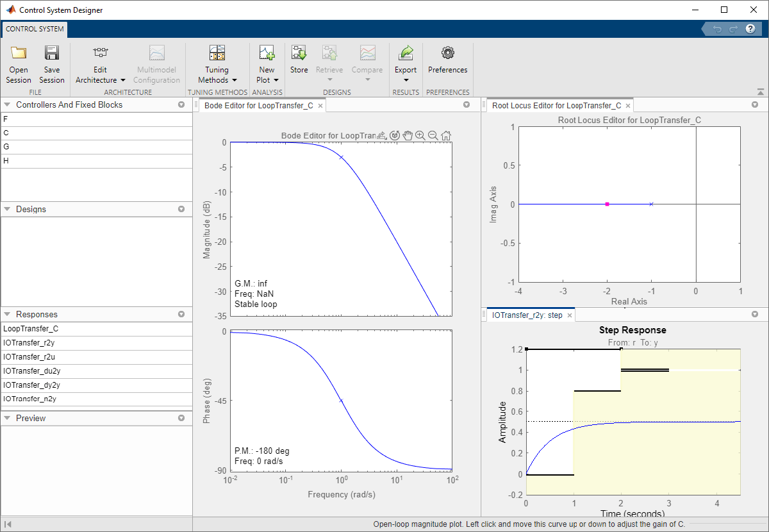Collapse the Designs panel section
Image resolution: width=769 pixels, height=532 pixels.
click(x=8, y=210)
